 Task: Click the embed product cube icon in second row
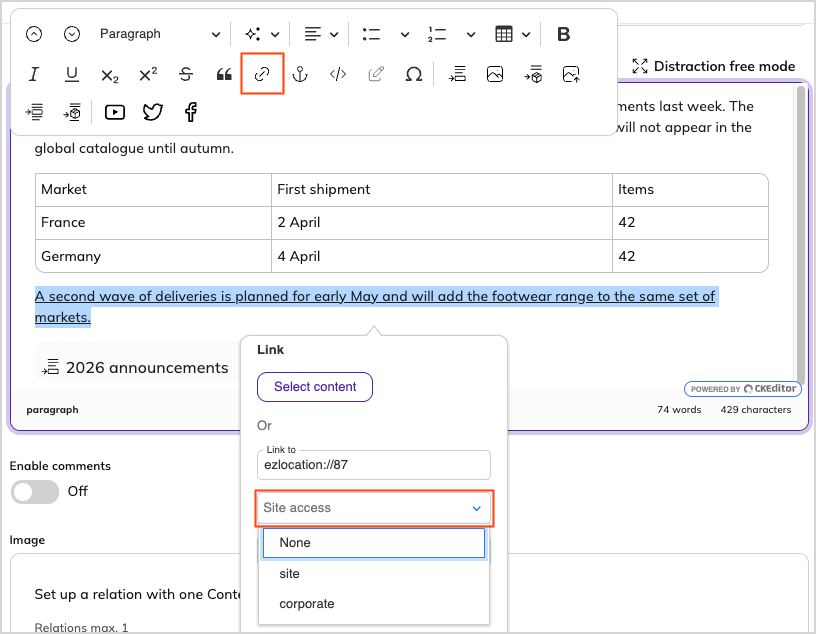tap(533, 74)
